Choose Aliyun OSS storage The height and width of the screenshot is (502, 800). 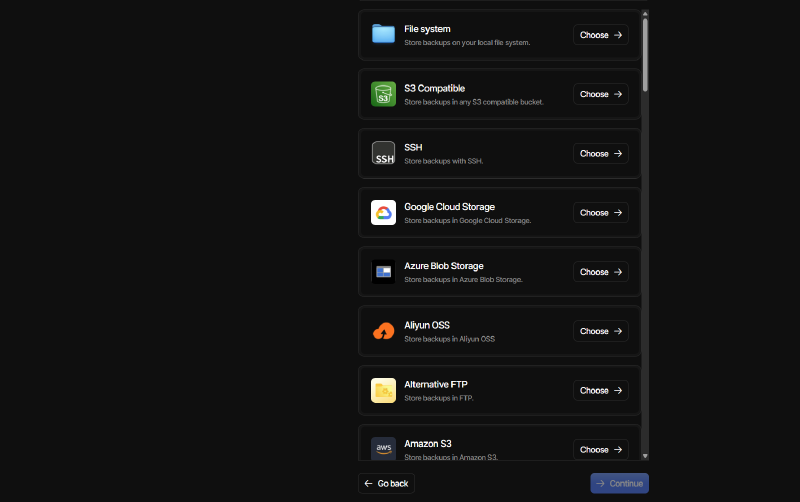[x=601, y=331]
